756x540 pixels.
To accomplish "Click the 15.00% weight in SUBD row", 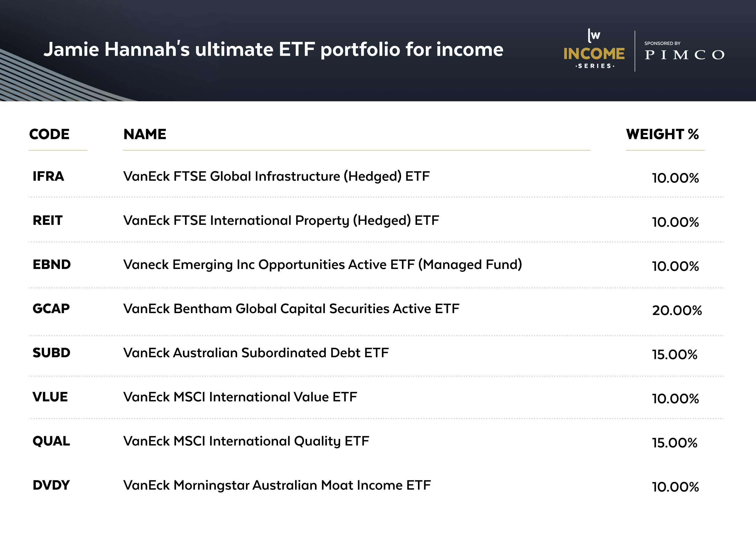I will (675, 355).
